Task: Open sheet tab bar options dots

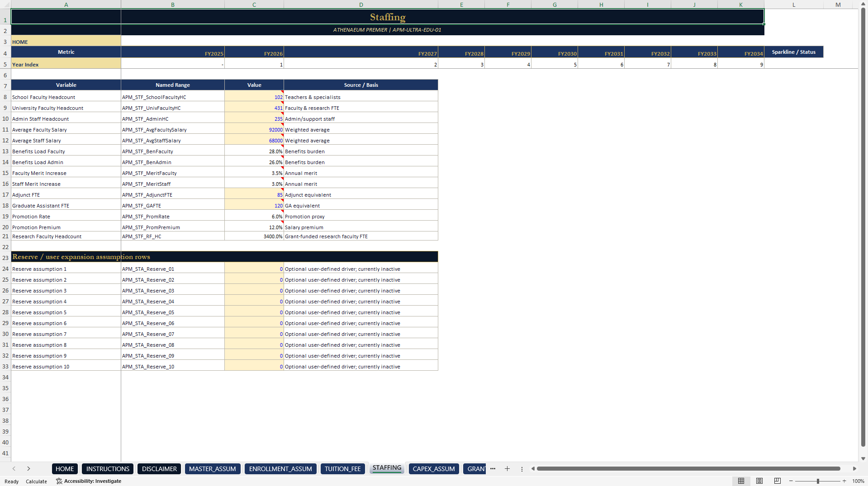Action: coord(522,469)
